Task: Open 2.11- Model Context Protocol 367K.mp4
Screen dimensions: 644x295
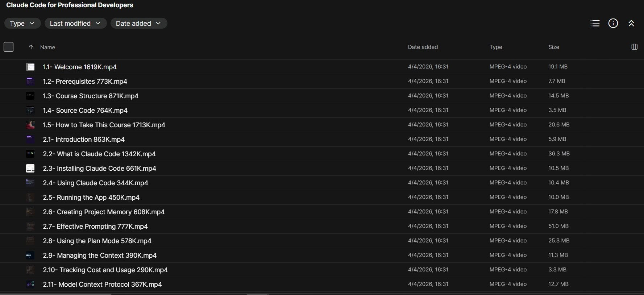Action: [x=102, y=284]
